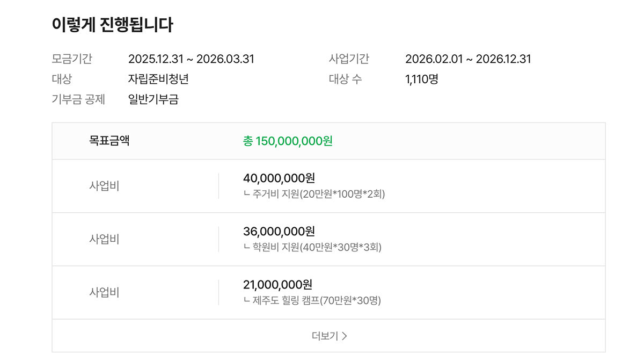This screenshot has width=644, height=360.
Task: Click the 모금기간 date range value
Action: coord(191,59)
